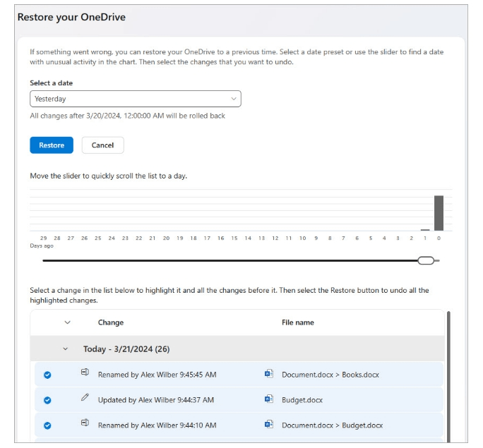
Task: Click the slider track below day 20
Action: pyautogui.click(x=167, y=260)
